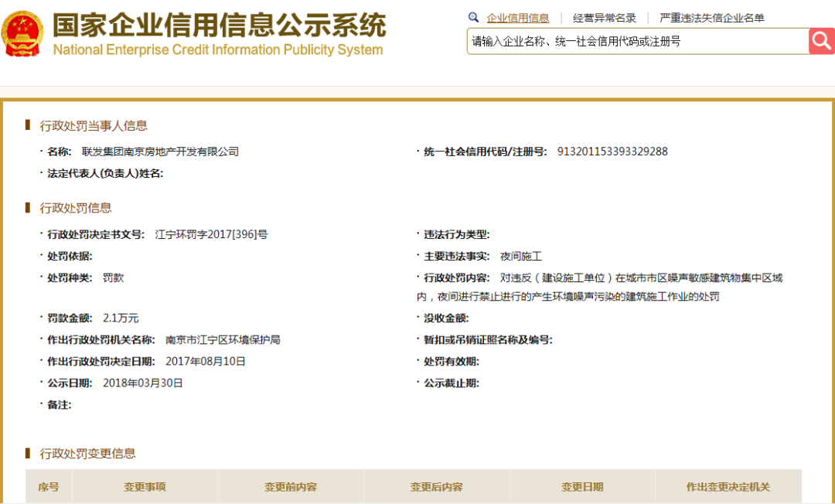This screenshot has height=504, width=835.
Task: Click the 作出行政处罚机关名称 label
Action: point(101,340)
